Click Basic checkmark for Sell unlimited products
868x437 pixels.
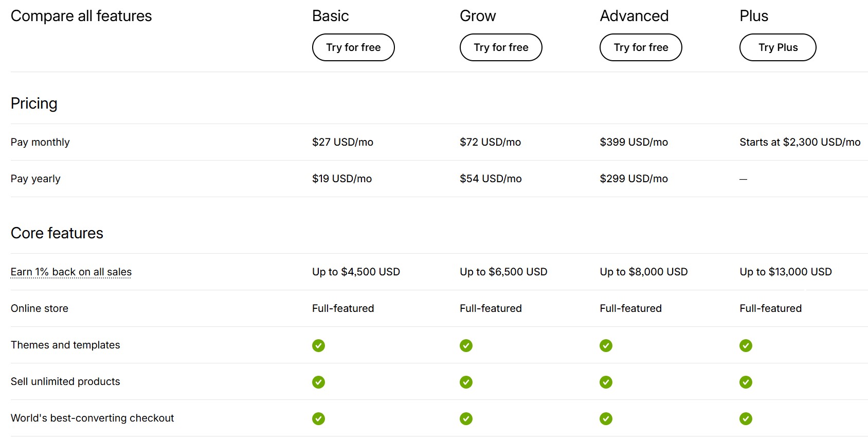(x=318, y=382)
